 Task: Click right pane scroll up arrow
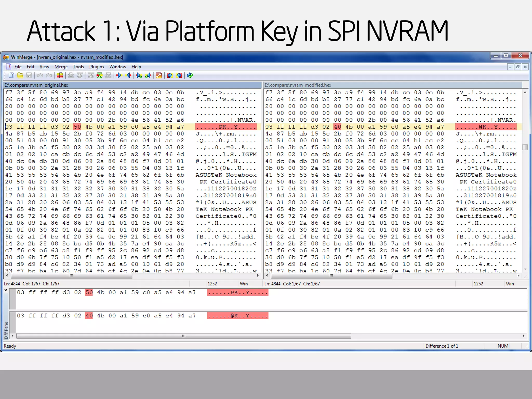coord(525,92)
